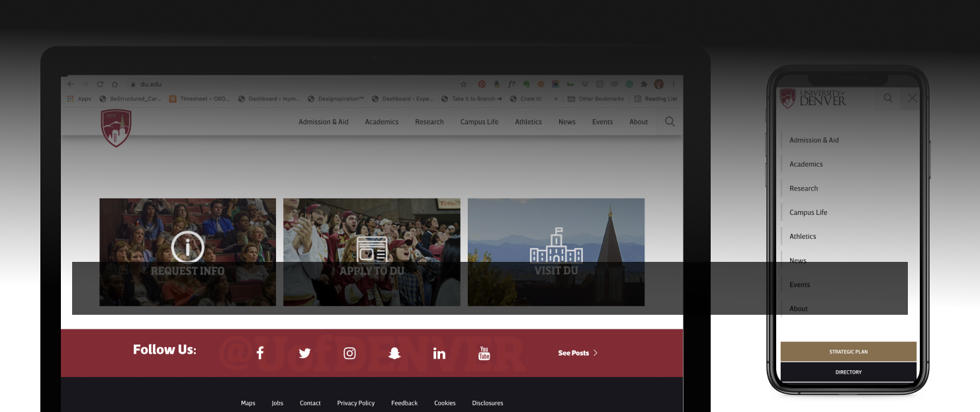Click the browser forward arrow
Screen dimensions: 980x412
pos(85,84)
